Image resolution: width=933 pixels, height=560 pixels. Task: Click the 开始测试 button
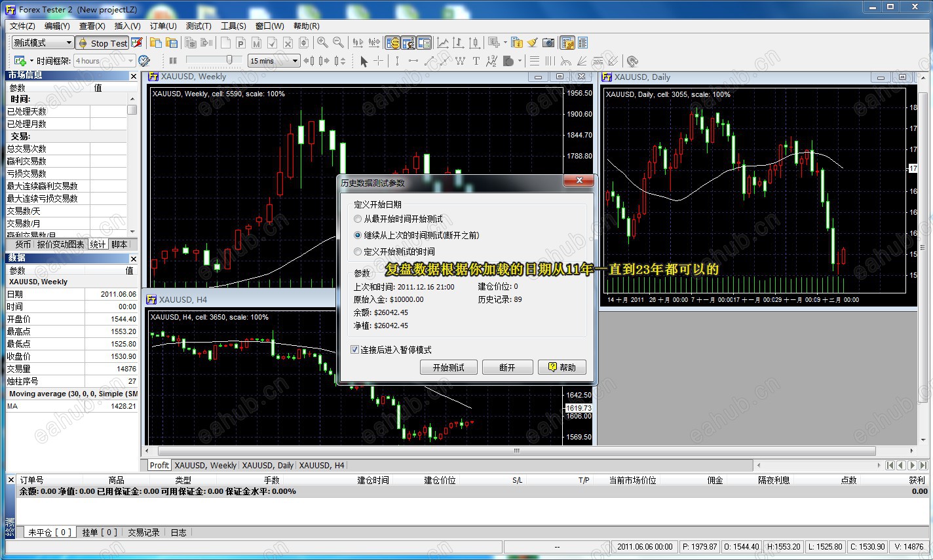449,367
